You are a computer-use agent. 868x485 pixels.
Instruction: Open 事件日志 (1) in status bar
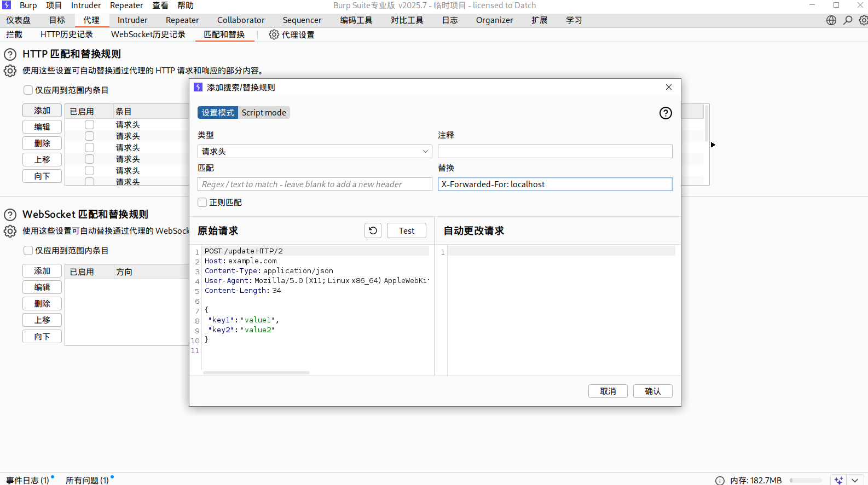point(28,480)
